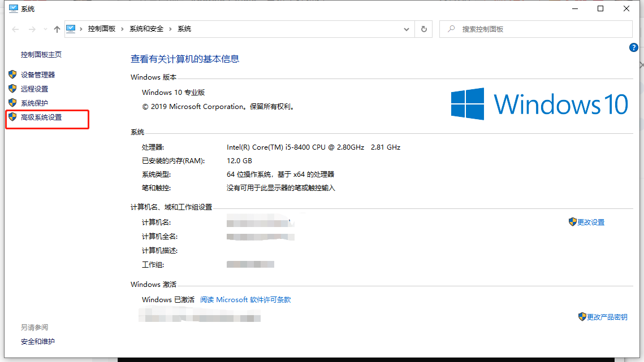
Task: Select the Windows 已激活 status text
Action: [x=168, y=300]
